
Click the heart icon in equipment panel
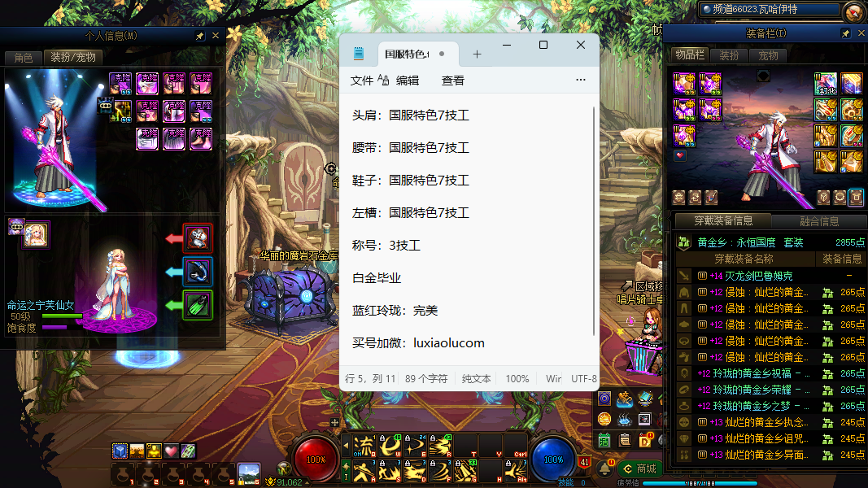(680, 155)
